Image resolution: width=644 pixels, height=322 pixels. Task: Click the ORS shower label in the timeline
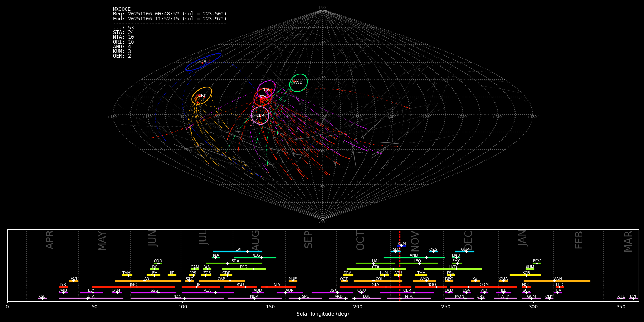[x=433, y=250]
